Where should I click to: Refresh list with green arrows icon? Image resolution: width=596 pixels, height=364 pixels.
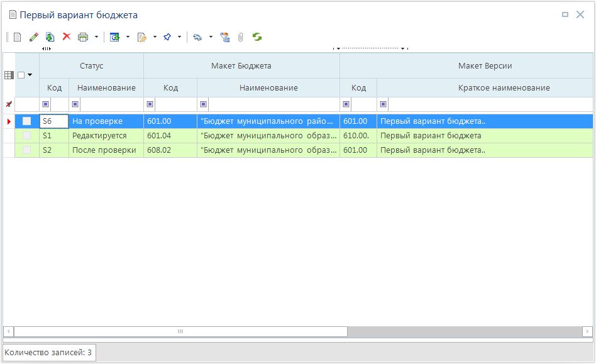point(257,37)
